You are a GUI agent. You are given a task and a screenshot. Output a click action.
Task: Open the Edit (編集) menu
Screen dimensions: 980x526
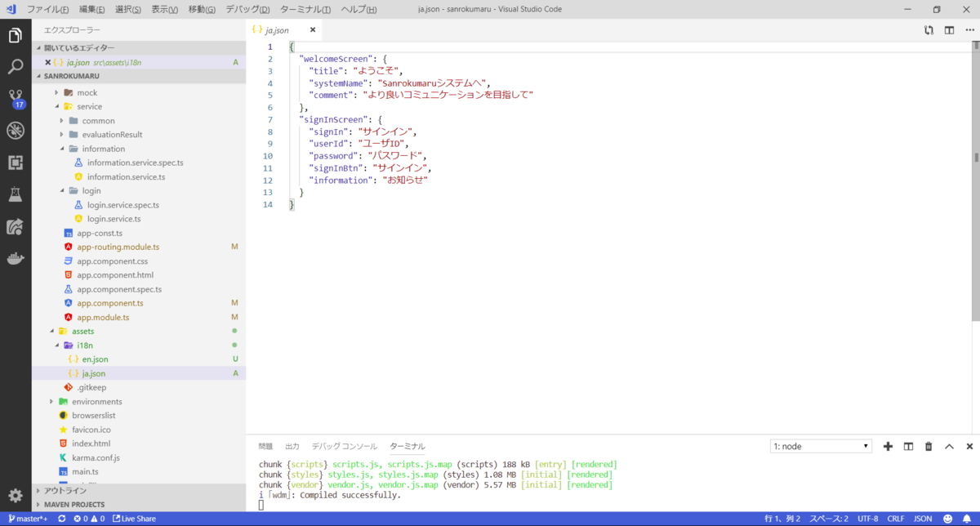tap(92, 10)
